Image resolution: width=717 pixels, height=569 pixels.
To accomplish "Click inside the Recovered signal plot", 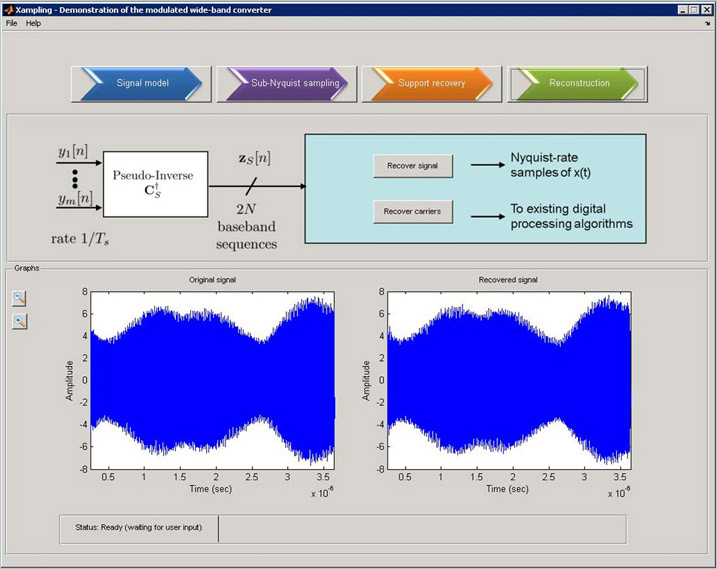I will click(508, 380).
